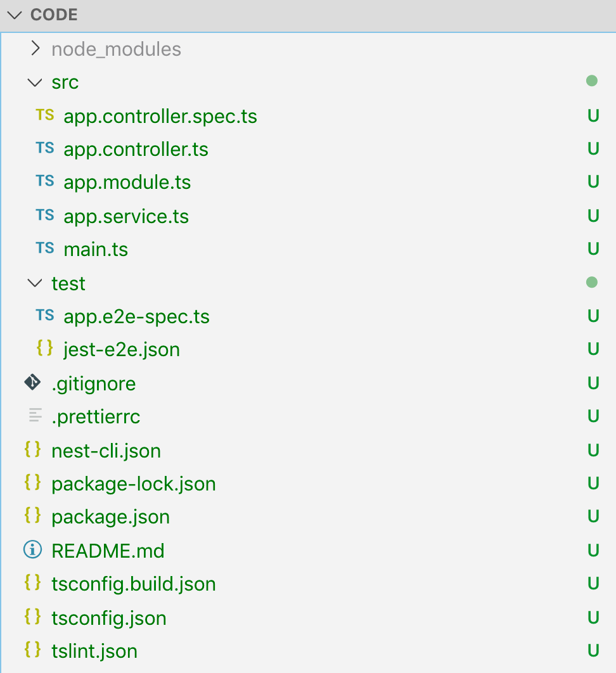Open app.service.ts in the editor

coord(126,216)
